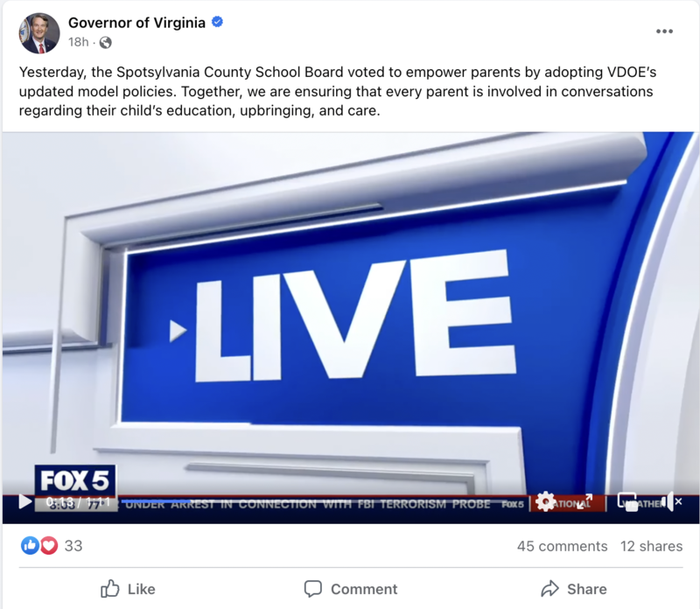Share the post

pos(574,589)
